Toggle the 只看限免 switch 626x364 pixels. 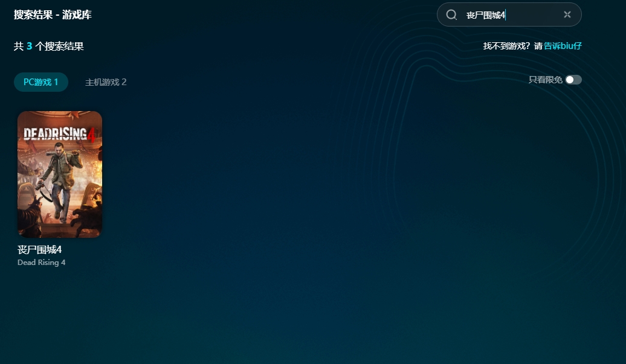(x=573, y=80)
